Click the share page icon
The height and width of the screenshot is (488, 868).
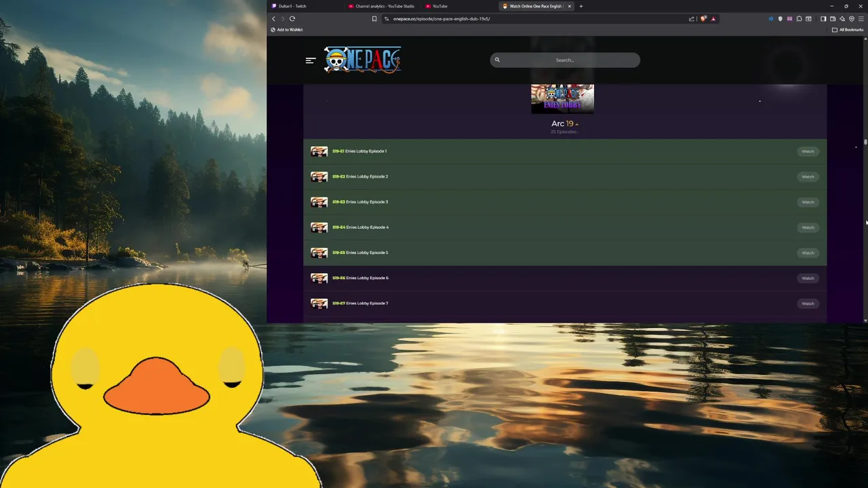tap(692, 18)
